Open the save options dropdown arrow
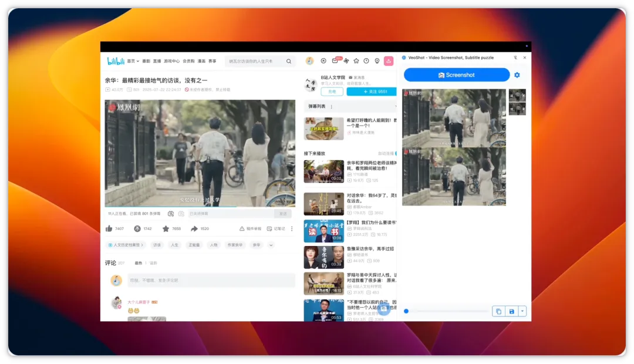Screen dimensions: 634x364 (x=522, y=311)
